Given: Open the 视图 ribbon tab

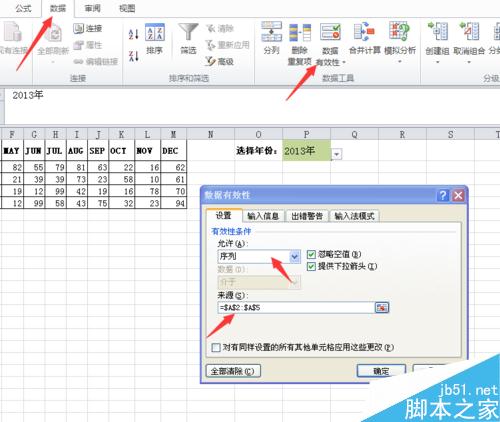Looking at the screenshot, I should tap(127, 8).
